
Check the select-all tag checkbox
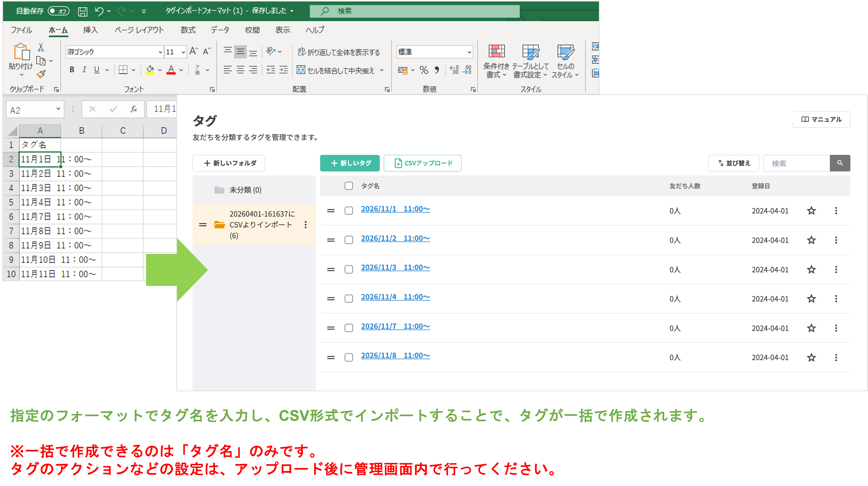click(349, 186)
